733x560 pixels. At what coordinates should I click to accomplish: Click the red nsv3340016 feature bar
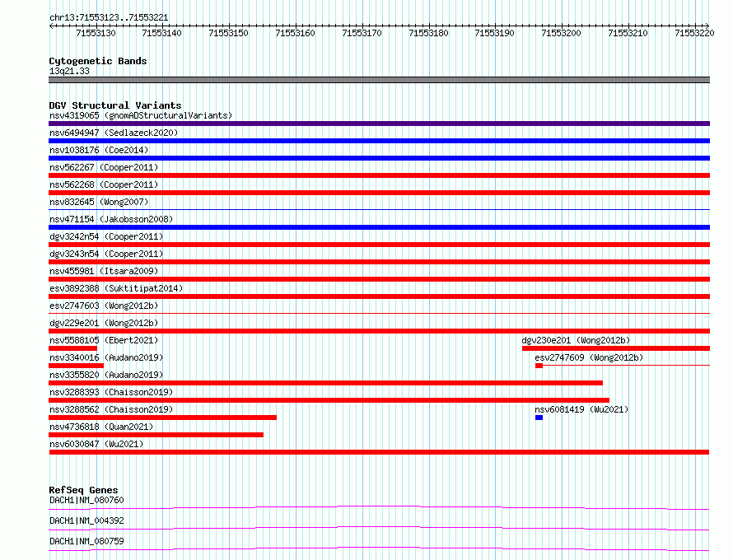pos(77,366)
